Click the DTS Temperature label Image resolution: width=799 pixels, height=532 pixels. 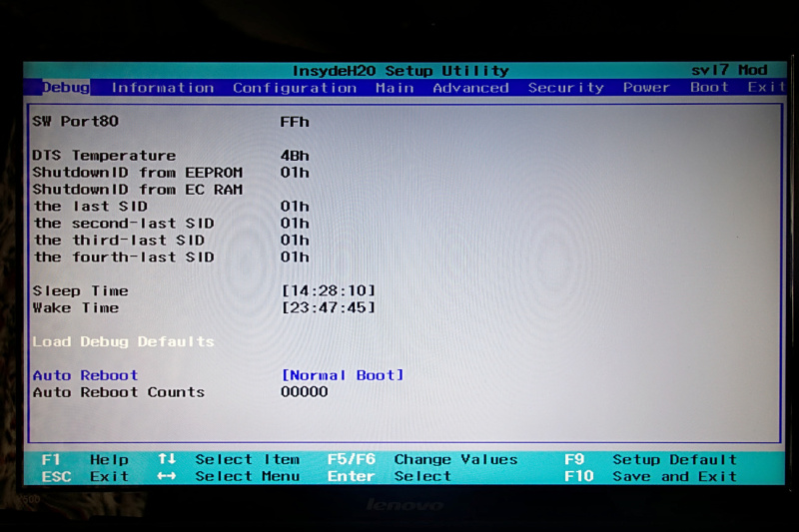(104, 156)
